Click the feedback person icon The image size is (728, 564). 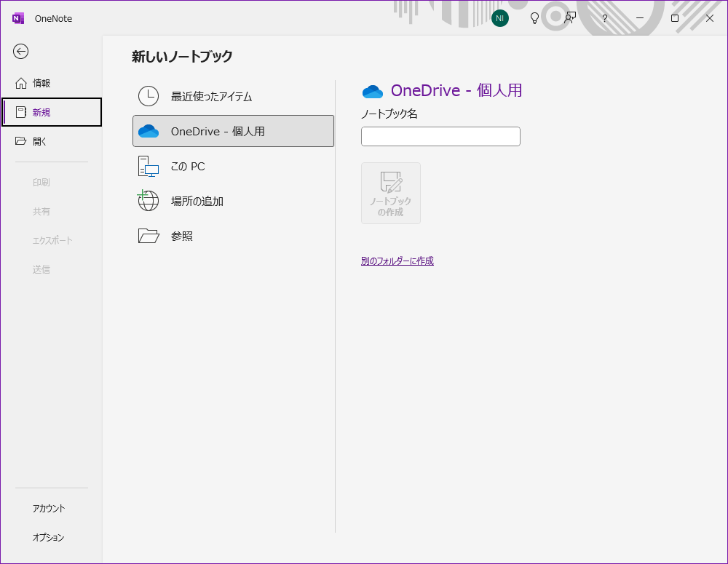point(570,18)
